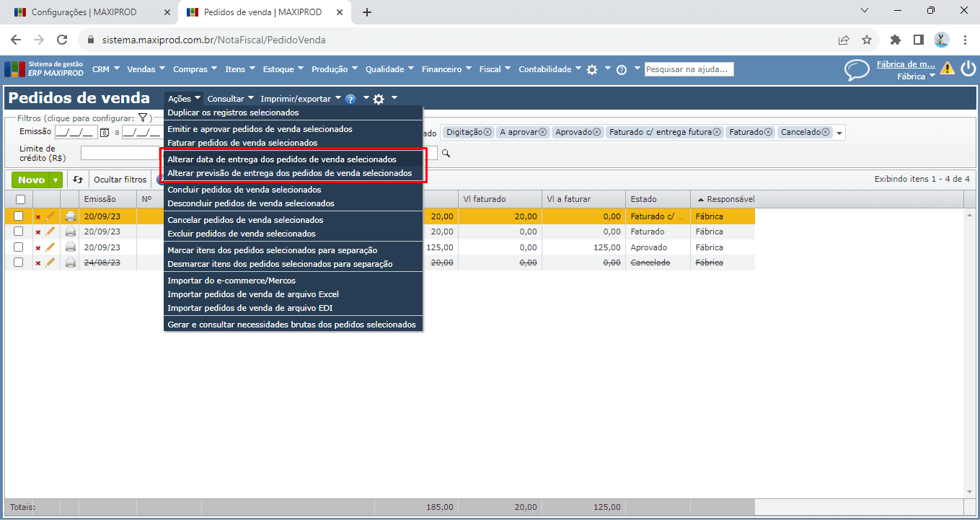Expand the Financeiro menu
The image size is (980, 520).
(447, 69)
